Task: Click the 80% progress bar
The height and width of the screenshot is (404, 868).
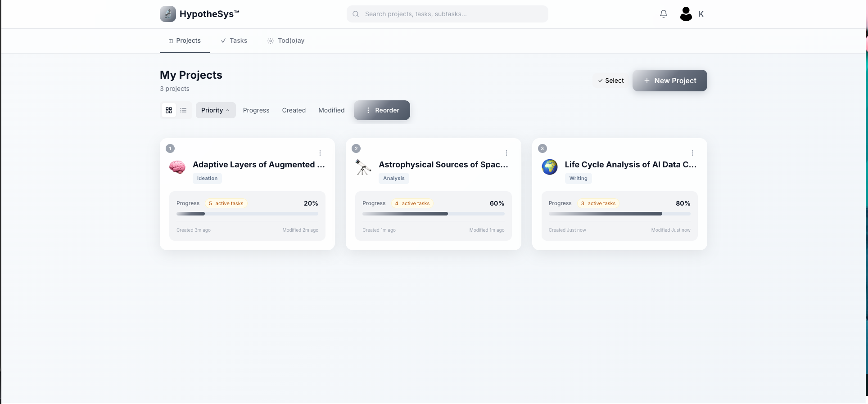Action: click(619, 214)
